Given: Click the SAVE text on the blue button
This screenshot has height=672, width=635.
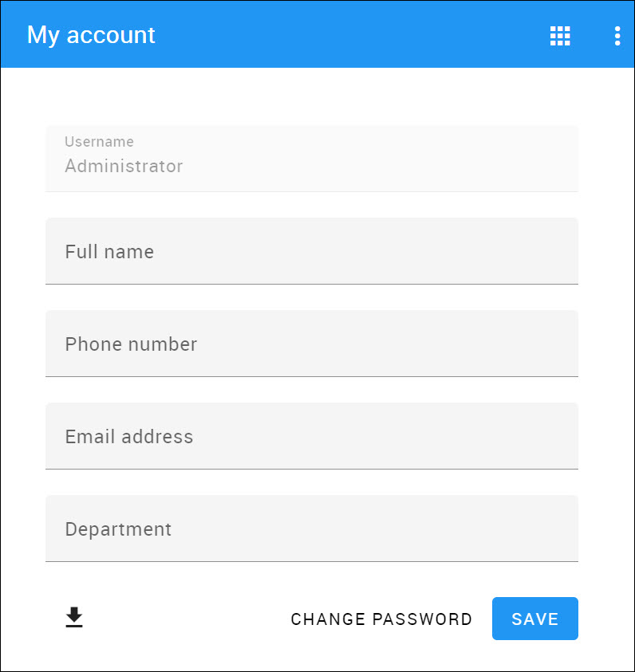Looking at the screenshot, I should coord(534,619).
